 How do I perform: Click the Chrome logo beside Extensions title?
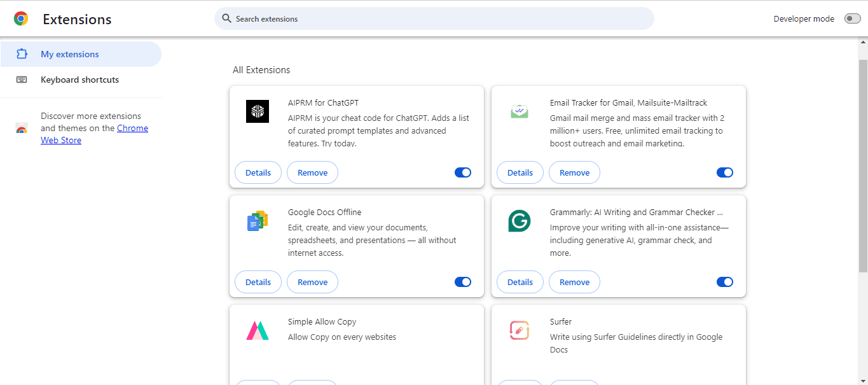[x=21, y=19]
